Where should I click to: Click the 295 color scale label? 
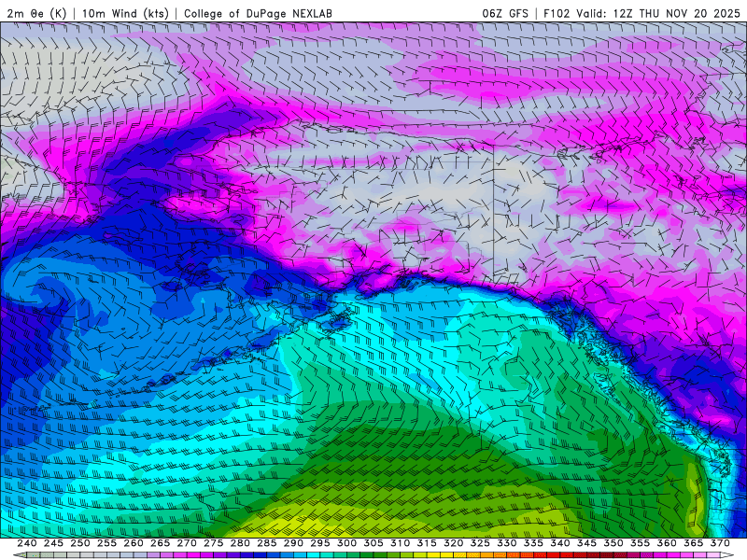point(320,543)
